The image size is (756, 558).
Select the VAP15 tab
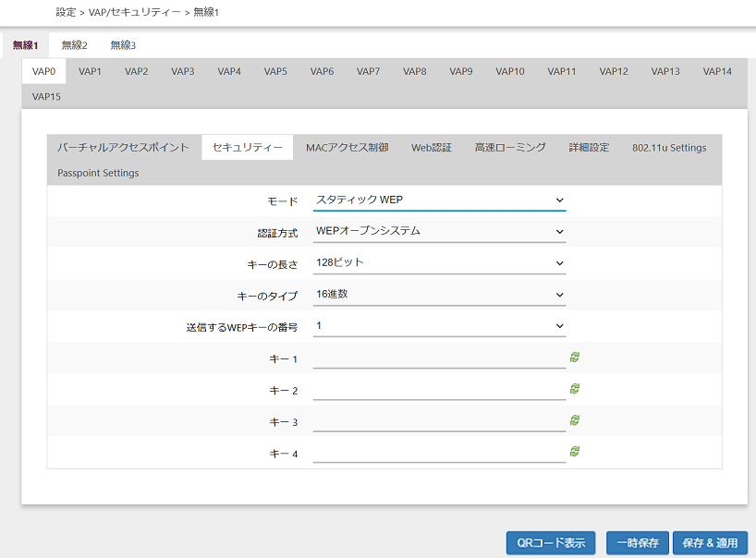coord(46,96)
